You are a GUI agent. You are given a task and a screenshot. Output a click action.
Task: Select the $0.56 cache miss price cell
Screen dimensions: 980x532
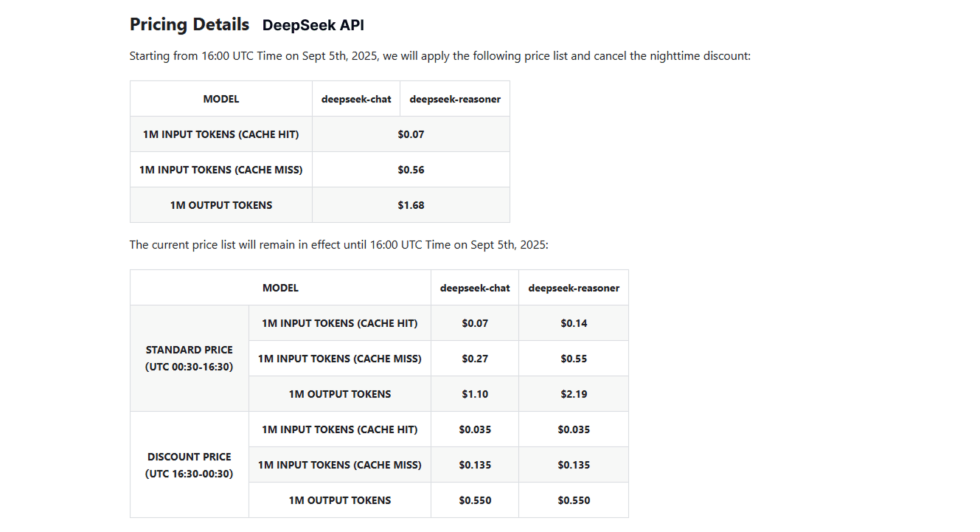coord(411,170)
